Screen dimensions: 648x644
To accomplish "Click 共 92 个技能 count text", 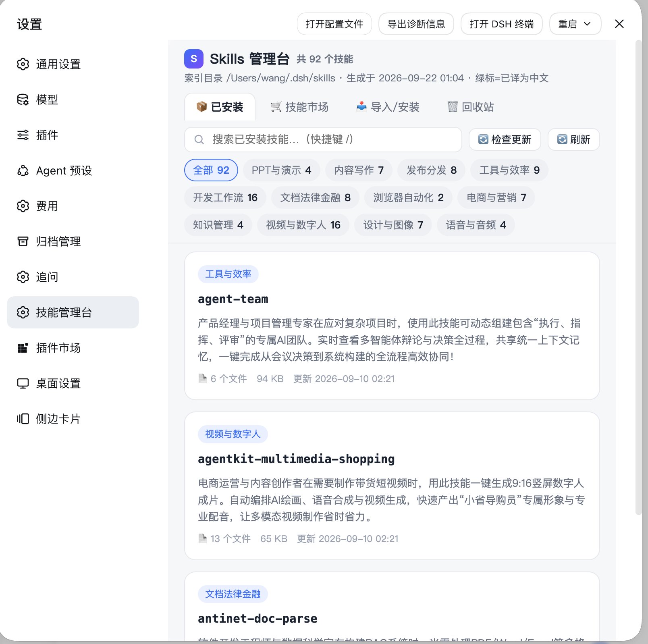I will pos(325,59).
